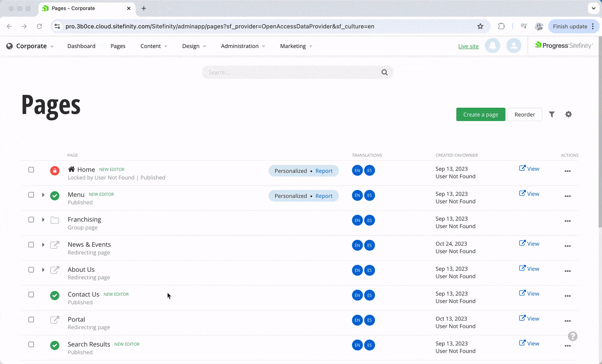Open the filter funnel icon

coord(552,114)
